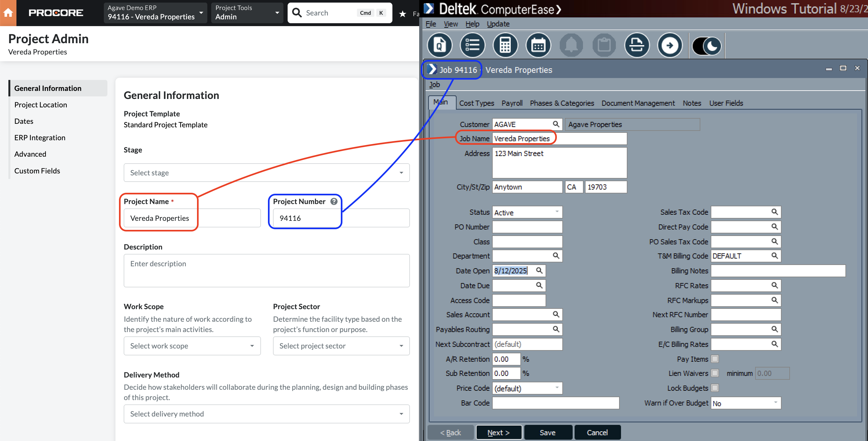Click the Project Name input field
Viewport: 868px width, 441px height.
(192, 218)
